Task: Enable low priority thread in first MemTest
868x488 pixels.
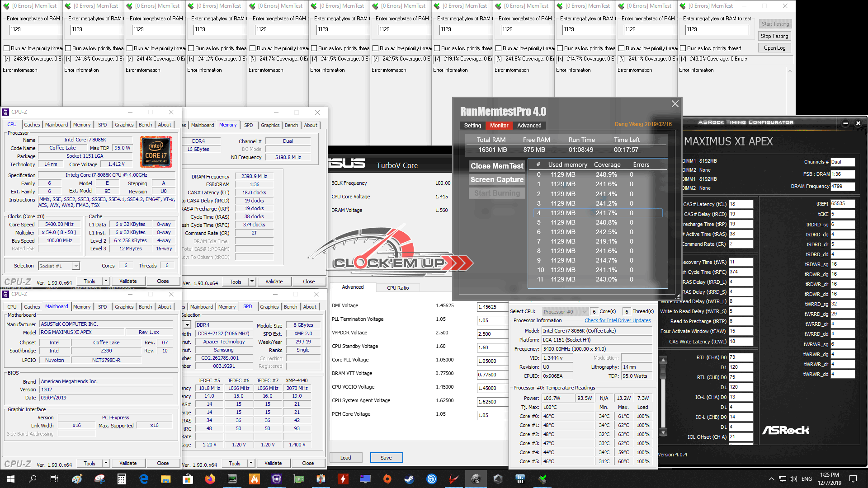Action: click(x=7, y=48)
